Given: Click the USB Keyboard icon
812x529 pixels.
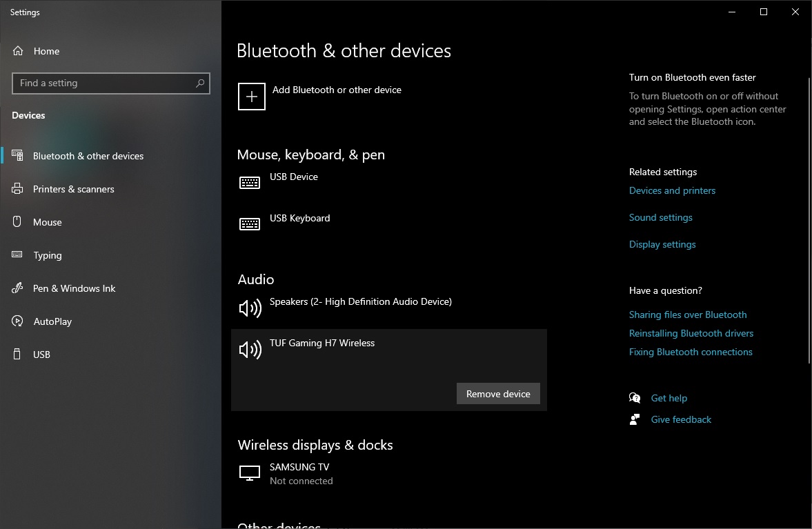Looking at the screenshot, I should tap(250, 224).
